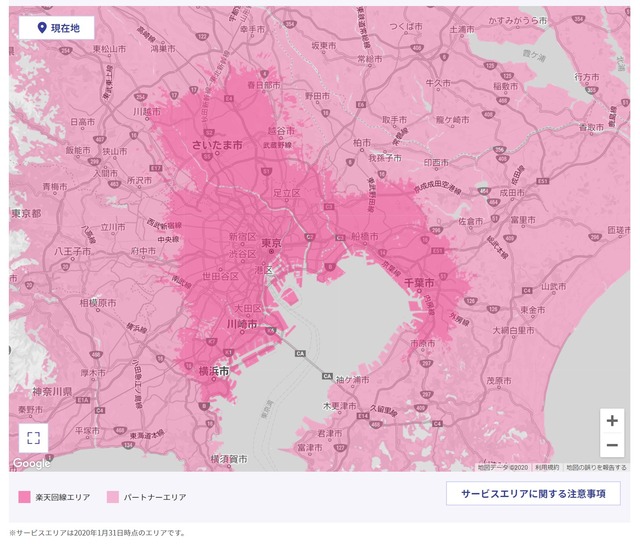Click the 千葉市 map label

click(x=419, y=282)
